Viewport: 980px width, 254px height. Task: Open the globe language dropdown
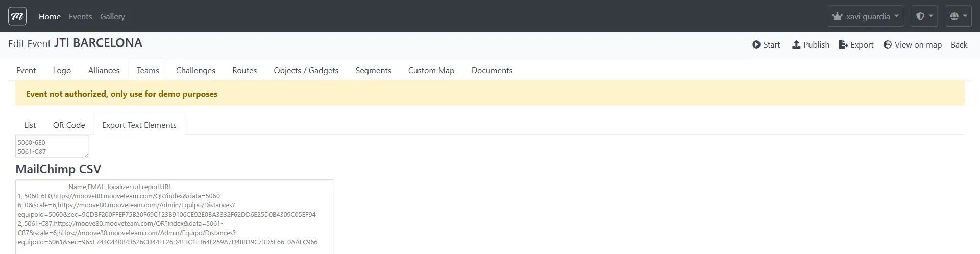point(959,16)
